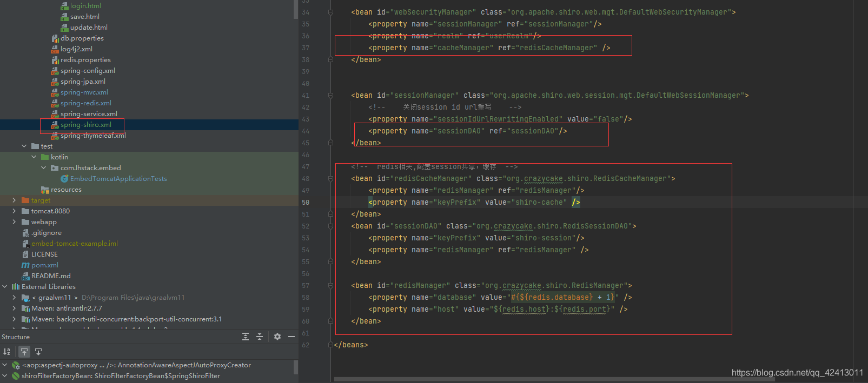
Task: Click the README.md markdown file icon
Action: click(25, 276)
